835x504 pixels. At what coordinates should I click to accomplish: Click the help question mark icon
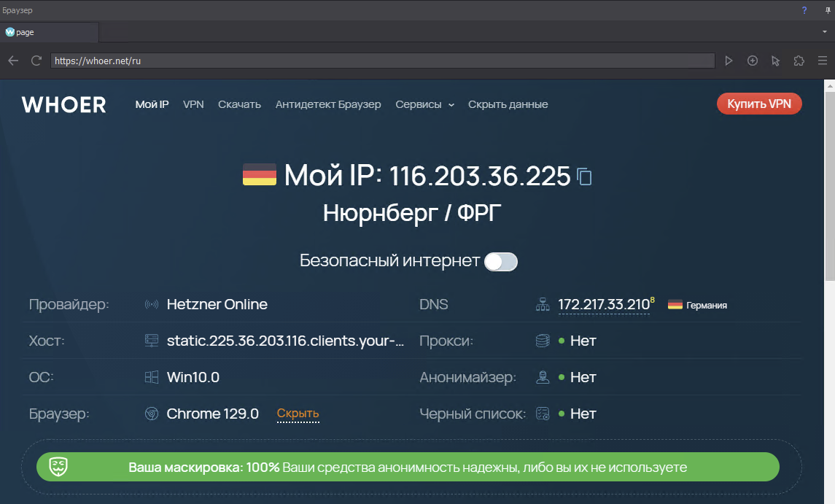point(804,10)
